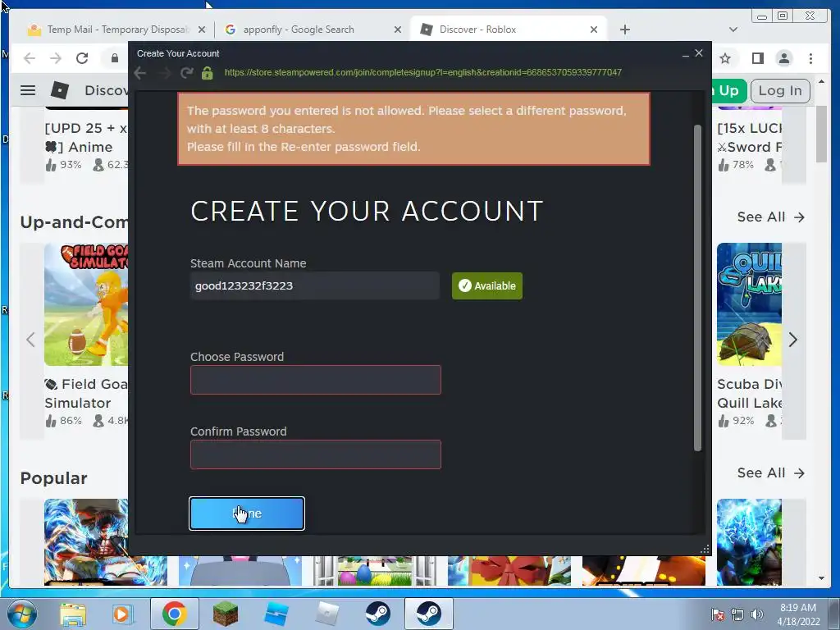This screenshot has width=840, height=630.
Task: Close the apponfly Google Search tab
Action: [x=398, y=30]
